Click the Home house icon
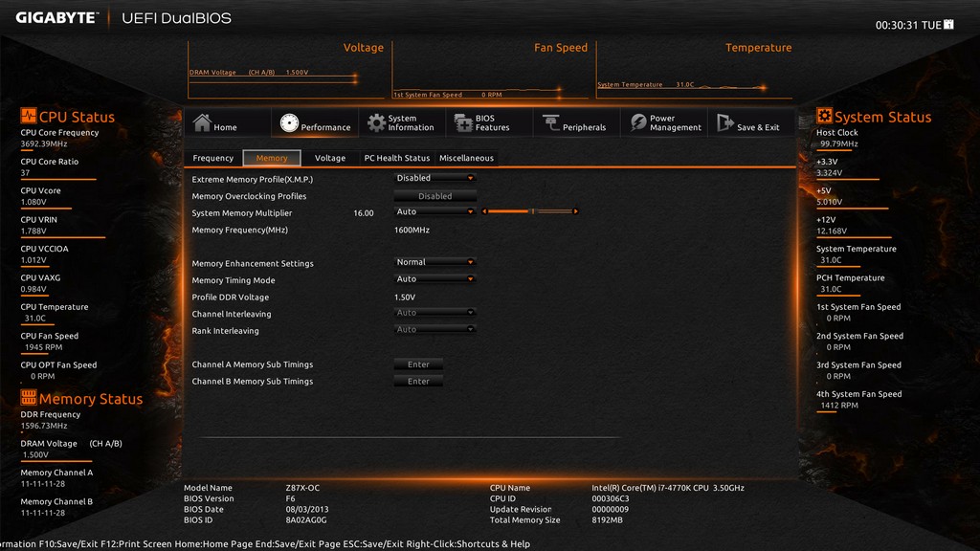The image size is (980, 551). point(202,122)
